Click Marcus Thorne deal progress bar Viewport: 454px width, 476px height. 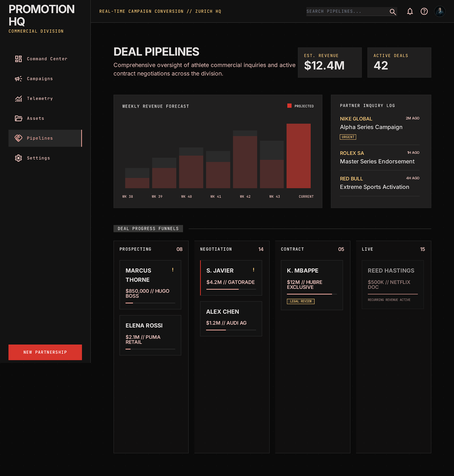pos(150,303)
